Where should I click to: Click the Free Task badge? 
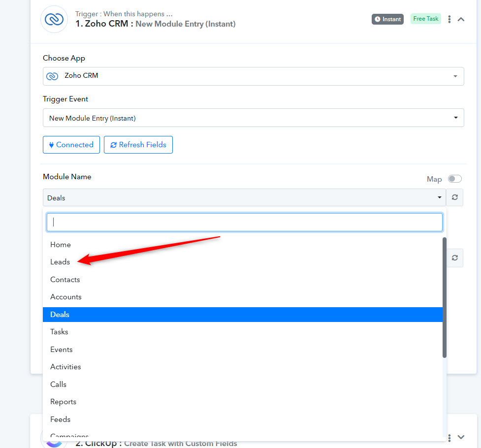[x=425, y=19]
